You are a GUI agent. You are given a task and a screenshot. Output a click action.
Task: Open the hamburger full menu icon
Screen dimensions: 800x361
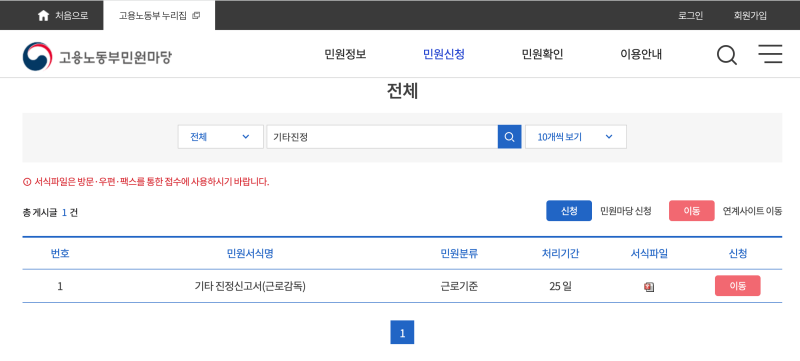tap(770, 54)
